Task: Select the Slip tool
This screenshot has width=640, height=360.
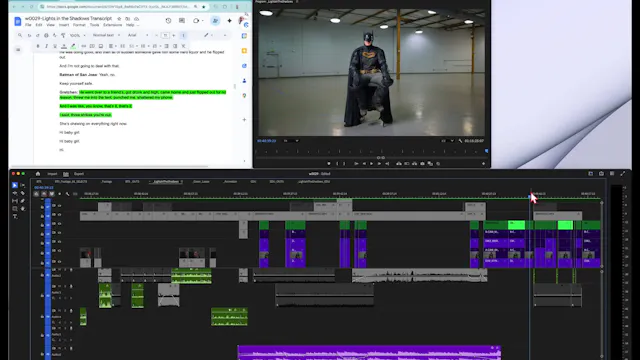Action: pos(15,201)
